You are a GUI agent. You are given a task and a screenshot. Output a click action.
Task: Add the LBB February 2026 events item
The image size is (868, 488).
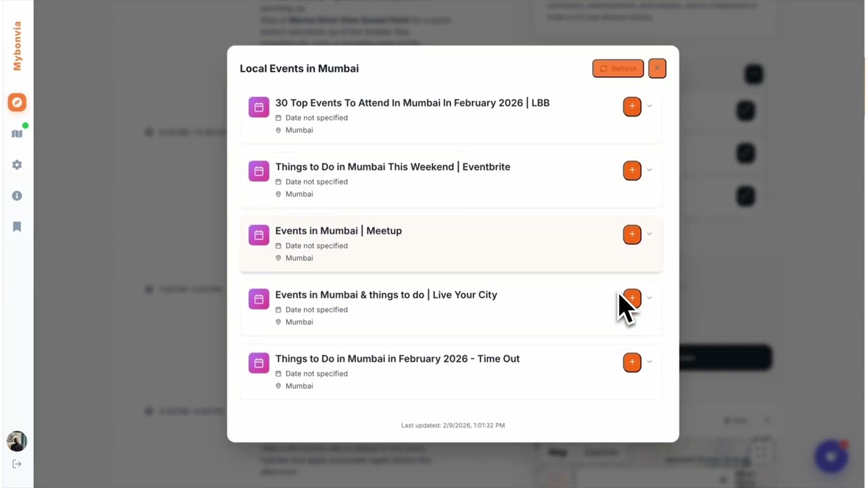(x=632, y=106)
